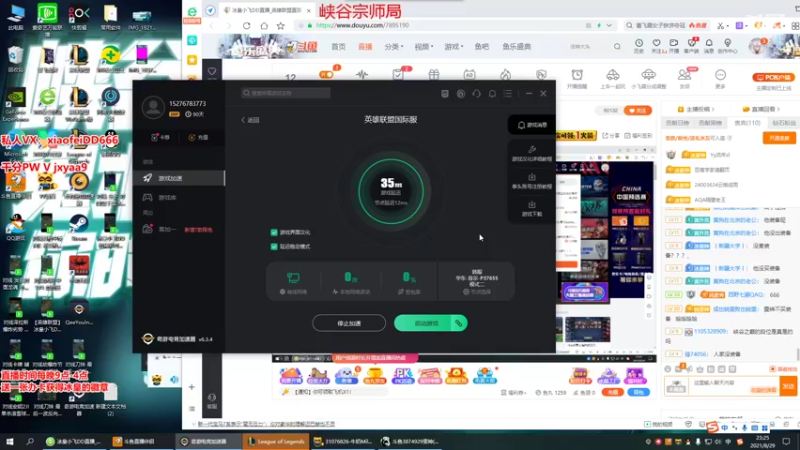The width and height of the screenshot is (800, 450).
Task: Click the bell icon in accelerator title bar
Action: [492, 94]
